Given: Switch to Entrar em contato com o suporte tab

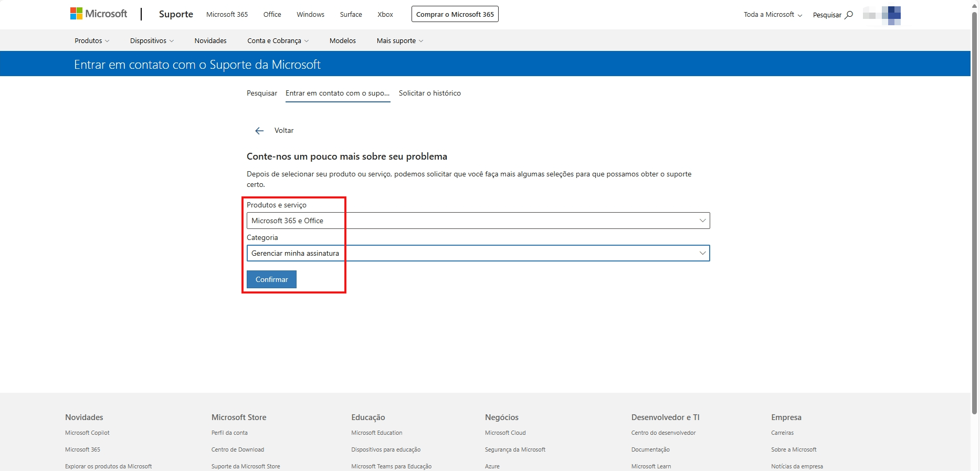Looking at the screenshot, I should point(338,93).
